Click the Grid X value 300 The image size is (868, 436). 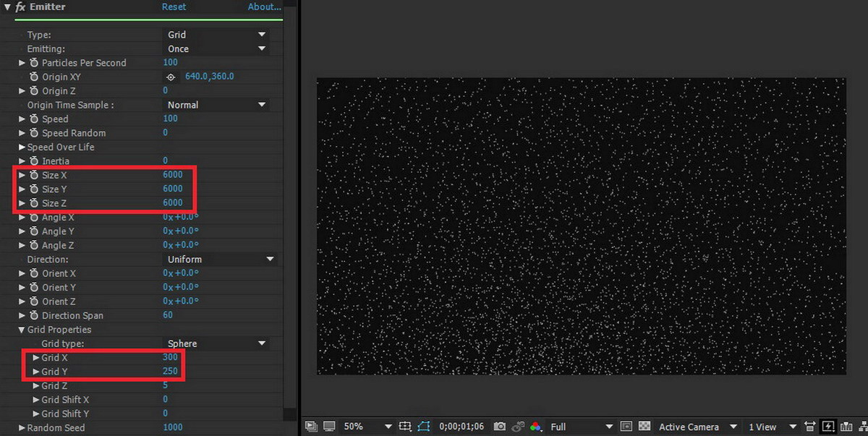tap(170, 358)
